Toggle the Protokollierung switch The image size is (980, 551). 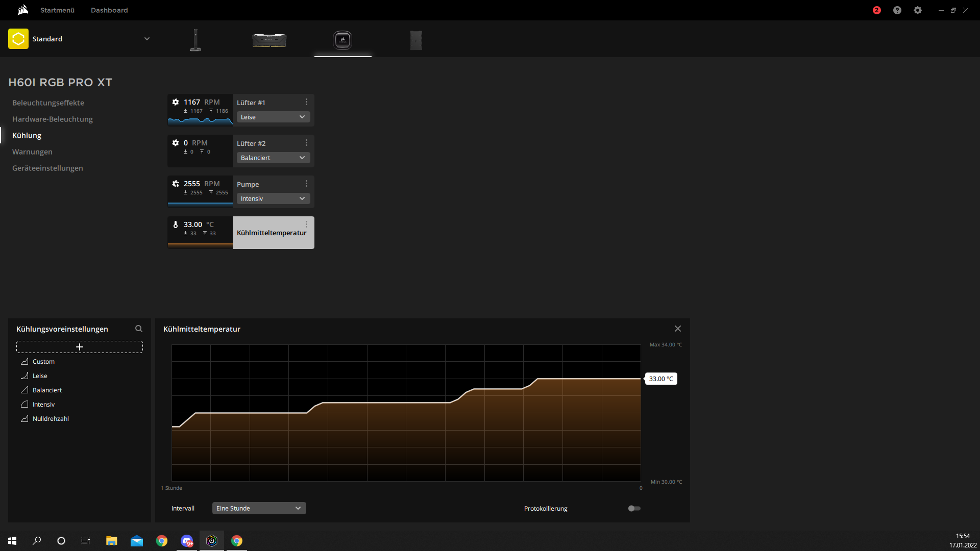click(634, 508)
